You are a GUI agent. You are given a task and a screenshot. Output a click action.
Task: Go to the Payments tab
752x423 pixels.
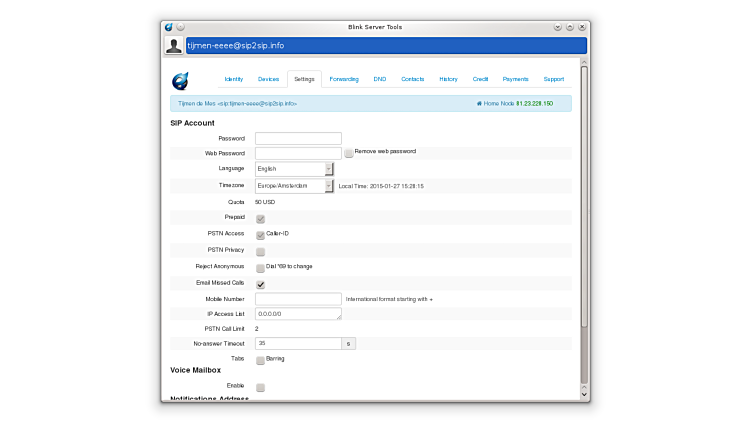point(515,79)
